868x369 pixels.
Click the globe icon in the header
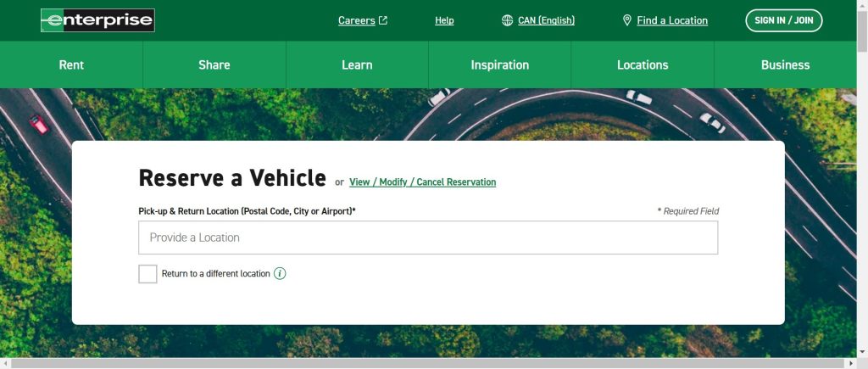pos(508,20)
